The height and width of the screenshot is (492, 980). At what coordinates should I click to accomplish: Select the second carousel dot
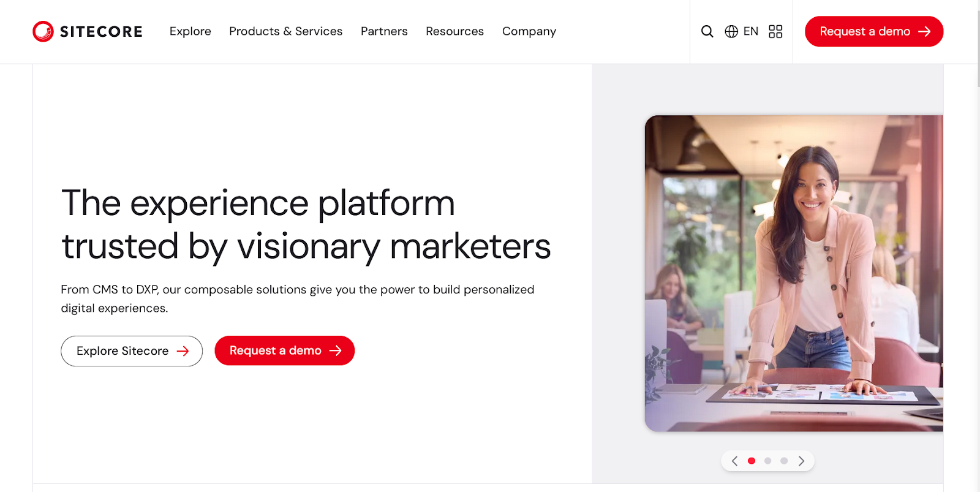pyautogui.click(x=767, y=461)
